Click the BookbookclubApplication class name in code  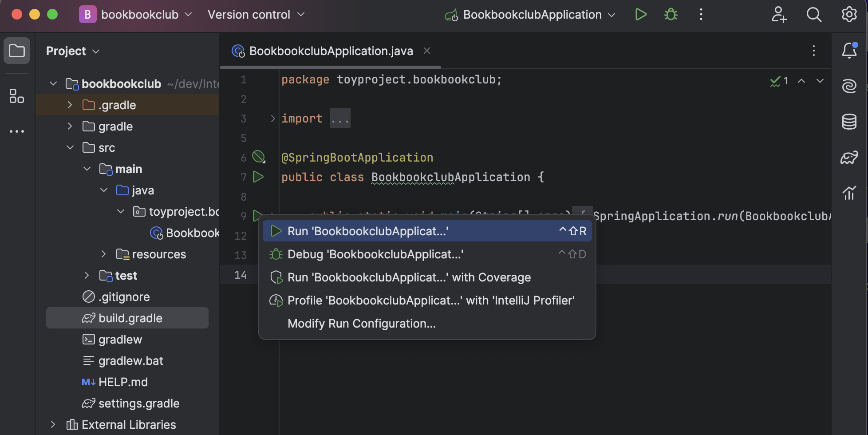[450, 177]
